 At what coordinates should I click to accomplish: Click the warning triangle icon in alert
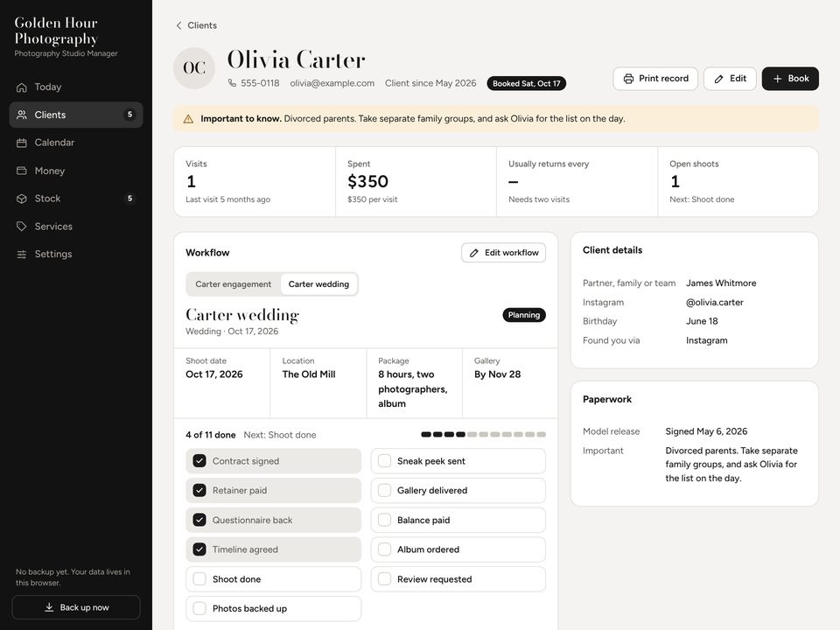pyautogui.click(x=188, y=119)
